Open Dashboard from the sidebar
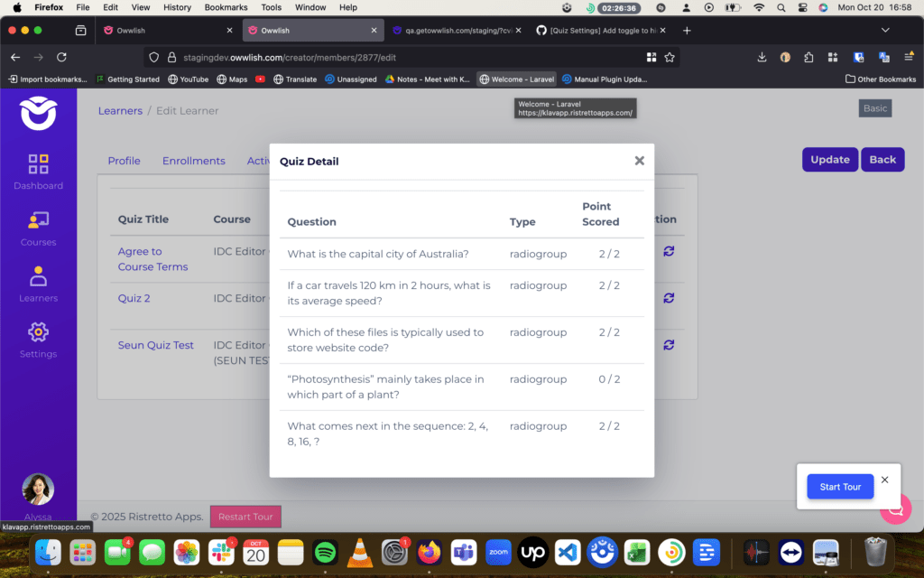The image size is (924, 578). 38,172
